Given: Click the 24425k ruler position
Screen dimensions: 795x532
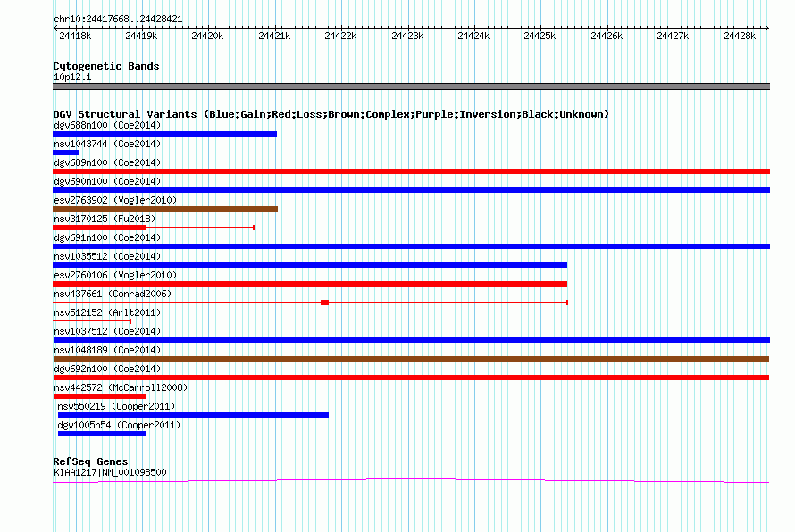Looking at the screenshot, I should point(540,36).
